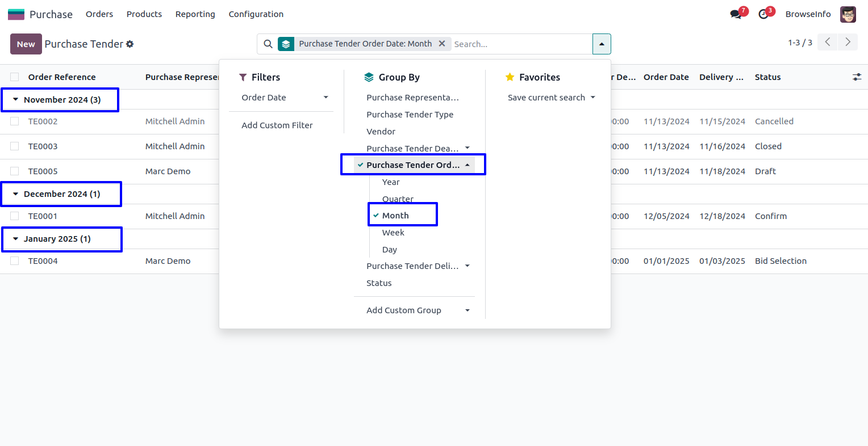
Task: Open the activities clock icon
Action: tap(763, 14)
